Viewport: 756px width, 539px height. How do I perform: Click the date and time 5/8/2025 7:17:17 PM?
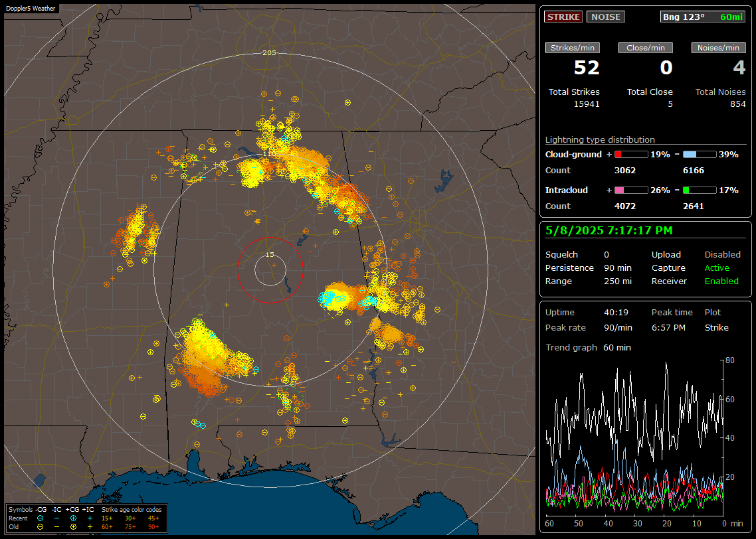(x=609, y=231)
